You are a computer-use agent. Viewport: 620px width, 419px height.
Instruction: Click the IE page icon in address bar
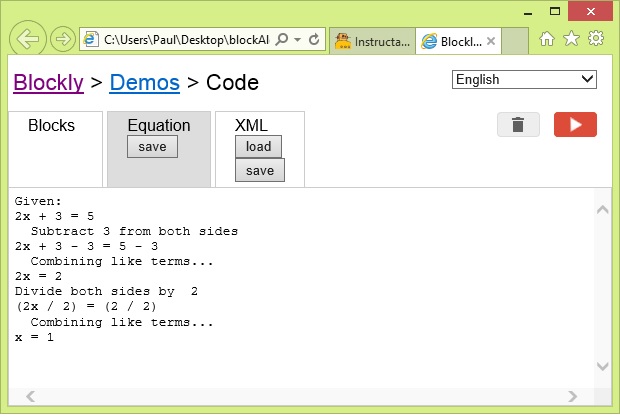91,39
